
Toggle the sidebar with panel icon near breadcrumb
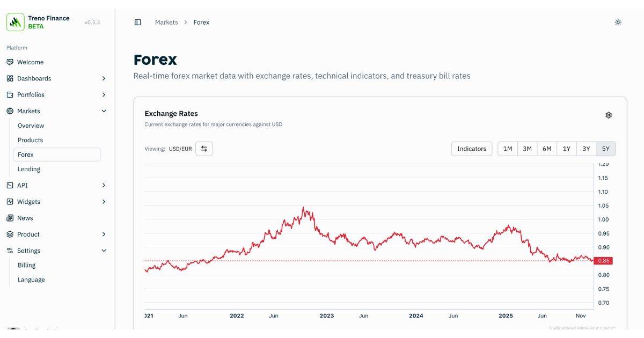pos(138,22)
